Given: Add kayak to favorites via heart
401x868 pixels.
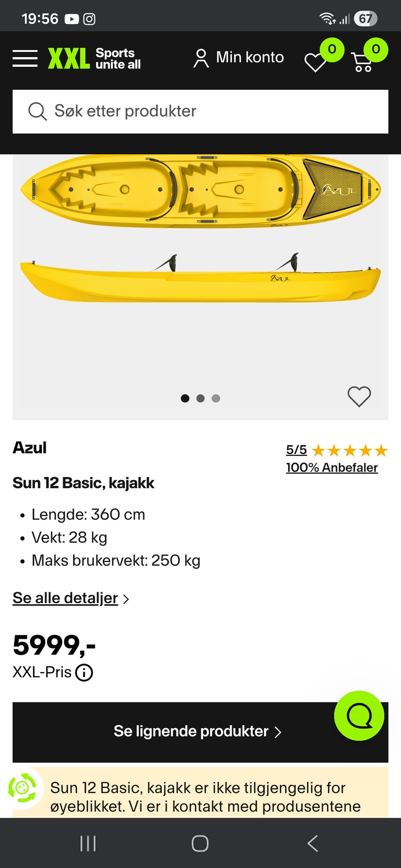Looking at the screenshot, I should (x=359, y=396).
